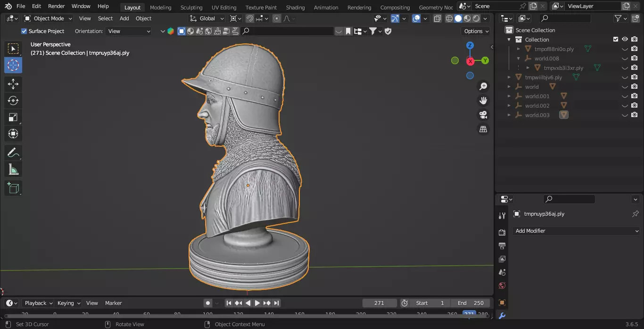Open the Modifiers properties tab wrench icon

tap(502, 316)
